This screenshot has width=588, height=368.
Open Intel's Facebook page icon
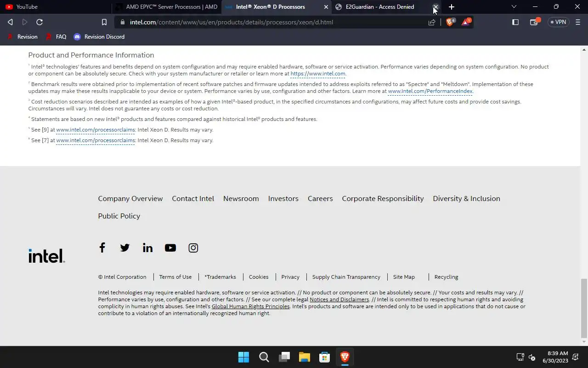click(102, 247)
